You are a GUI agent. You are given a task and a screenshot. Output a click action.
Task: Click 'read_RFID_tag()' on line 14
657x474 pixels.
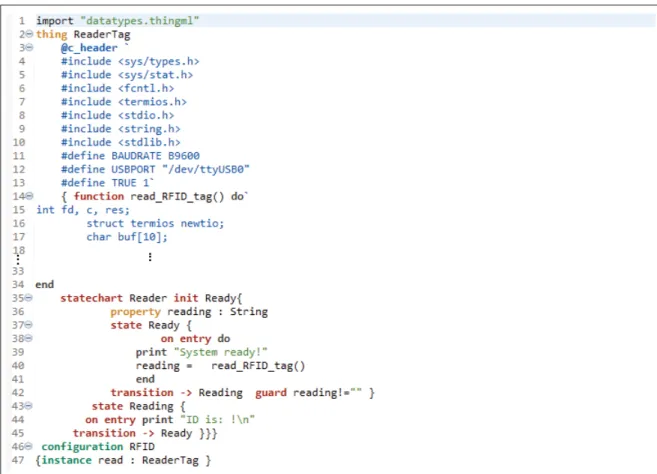(177, 196)
